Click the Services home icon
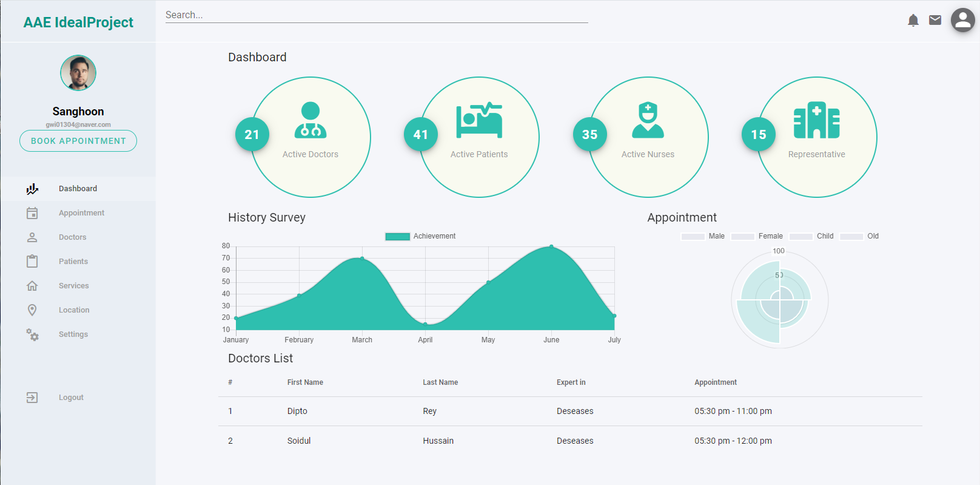This screenshot has height=485, width=980. click(x=32, y=286)
